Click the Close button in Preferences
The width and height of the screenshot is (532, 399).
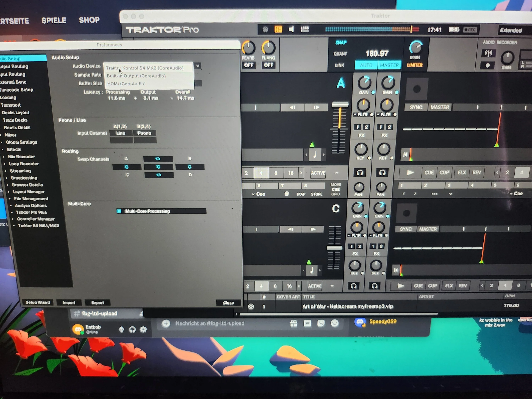coord(228,303)
